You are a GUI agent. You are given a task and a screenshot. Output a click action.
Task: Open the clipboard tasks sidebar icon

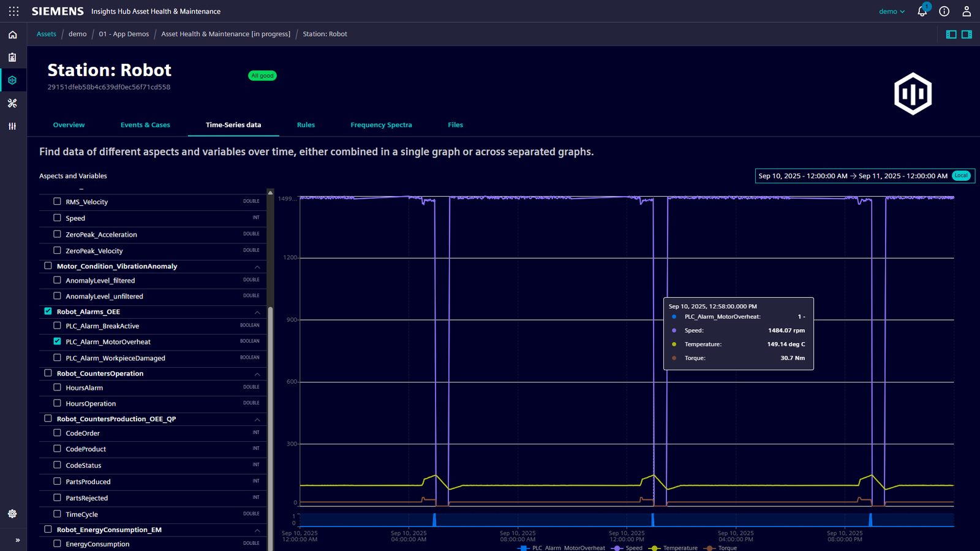pyautogui.click(x=12, y=58)
